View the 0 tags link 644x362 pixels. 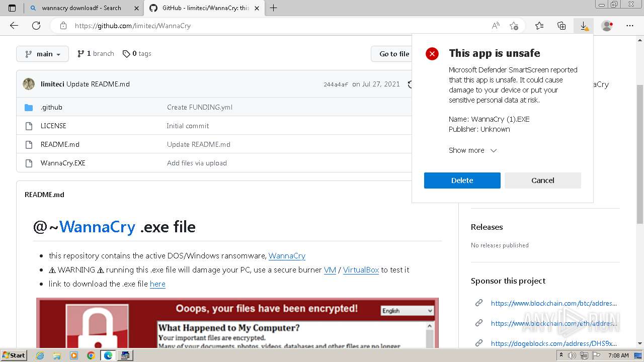(137, 54)
